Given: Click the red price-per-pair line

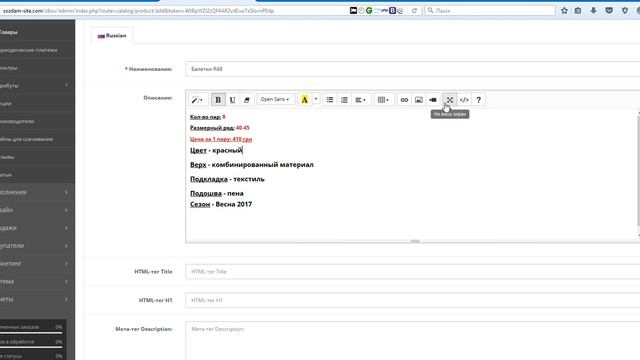Looking at the screenshot, I should (x=221, y=139).
